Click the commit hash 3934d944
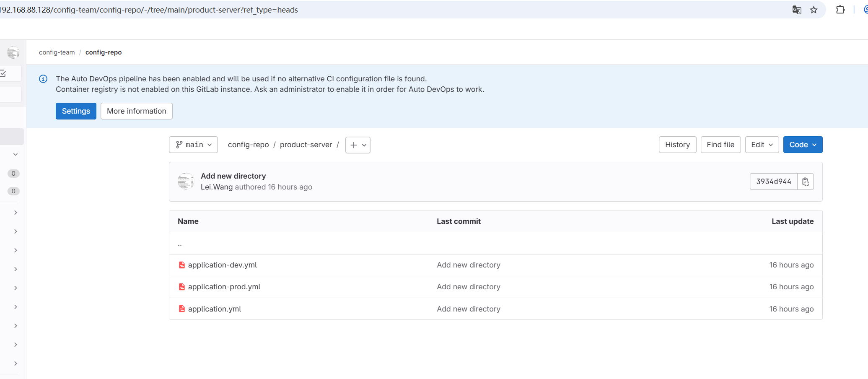This screenshot has width=868, height=379. [773, 182]
